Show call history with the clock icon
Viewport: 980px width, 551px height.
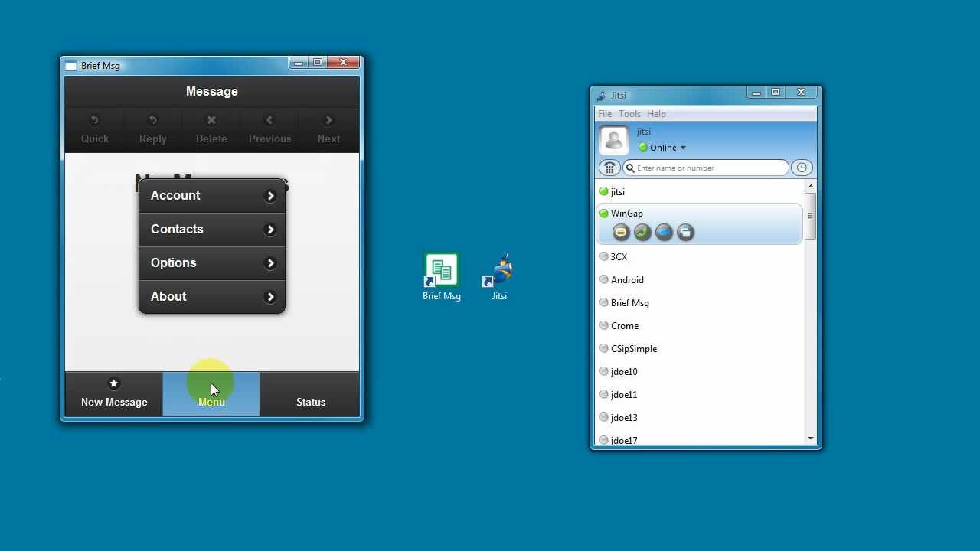[802, 168]
